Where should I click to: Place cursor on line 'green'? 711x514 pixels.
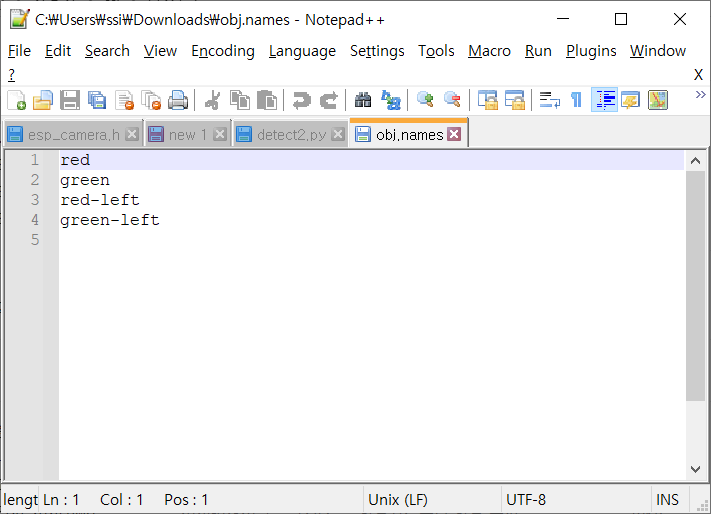[85, 180]
